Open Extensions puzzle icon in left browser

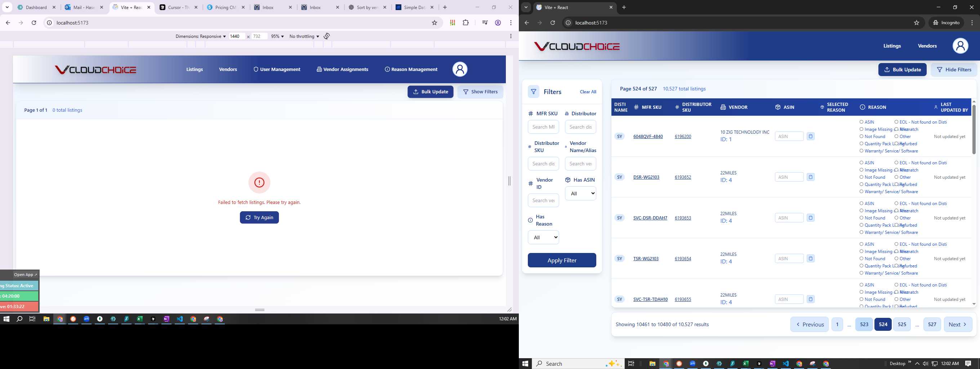point(465,23)
